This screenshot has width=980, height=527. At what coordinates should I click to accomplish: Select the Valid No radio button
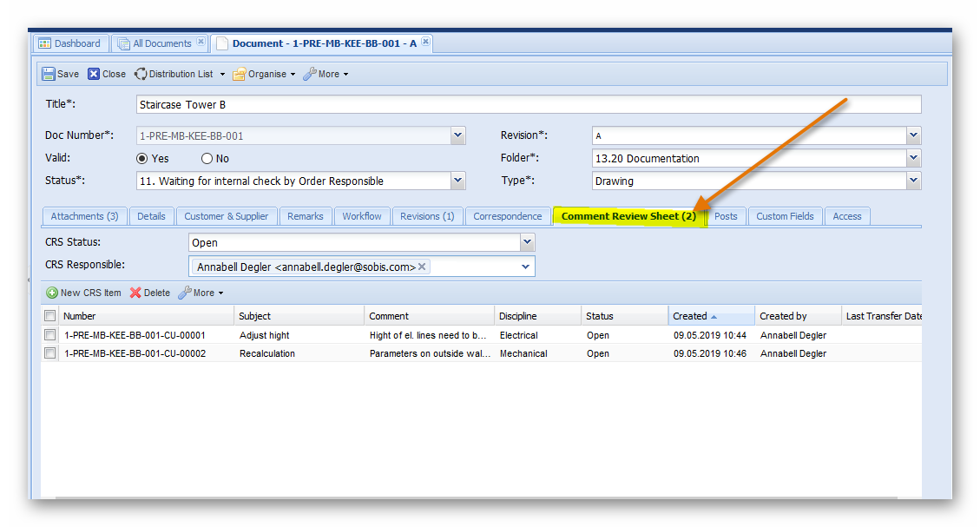point(207,159)
